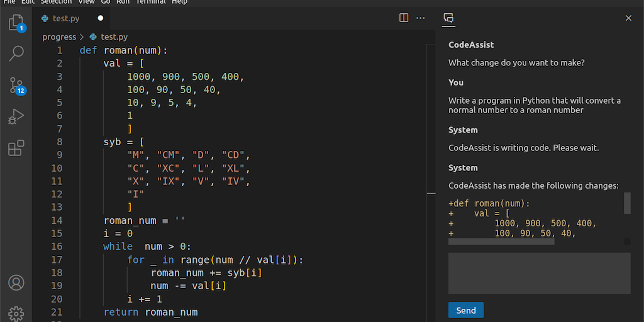Open the Accounts icon in activity bar
The image size is (644, 322).
16,282
